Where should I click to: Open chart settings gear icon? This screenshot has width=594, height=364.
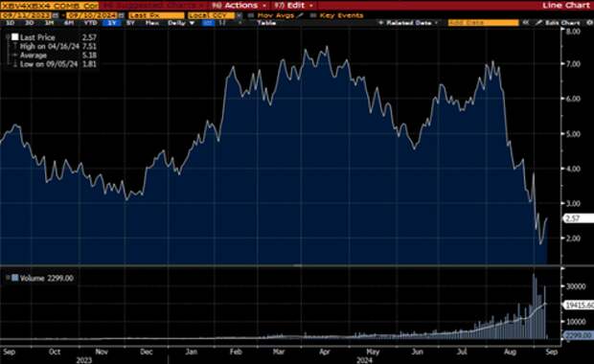(589, 23)
